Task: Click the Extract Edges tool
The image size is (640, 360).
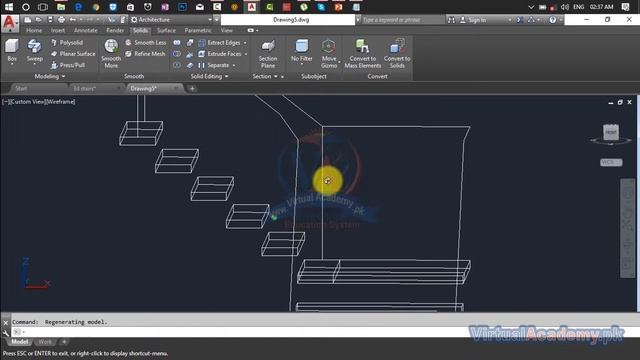Action: click(220, 42)
